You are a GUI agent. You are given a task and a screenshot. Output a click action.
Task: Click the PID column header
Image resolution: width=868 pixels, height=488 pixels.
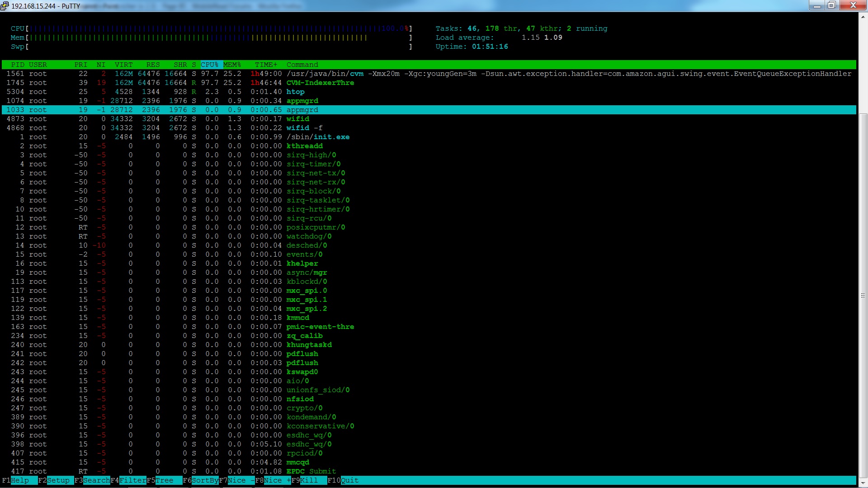[x=18, y=65]
